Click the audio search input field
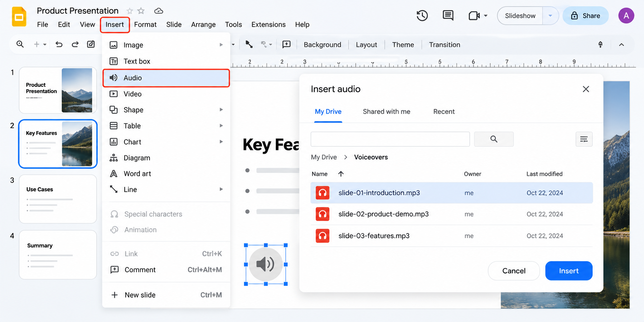 click(390, 139)
